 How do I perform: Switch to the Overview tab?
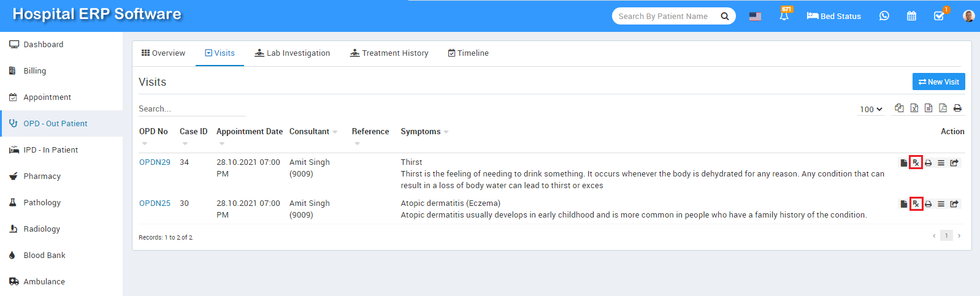(x=163, y=53)
